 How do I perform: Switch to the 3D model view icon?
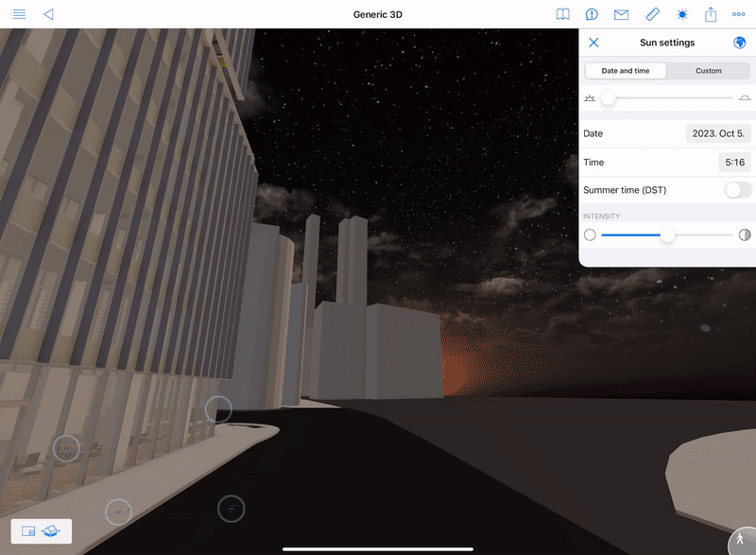(51, 531)
